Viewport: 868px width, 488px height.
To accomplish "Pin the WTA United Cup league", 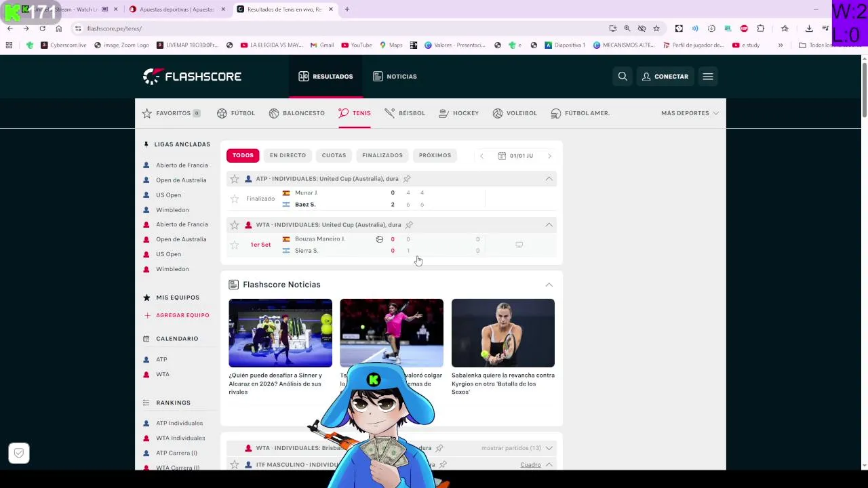I will pyautogui.click(x=409, y=225).
